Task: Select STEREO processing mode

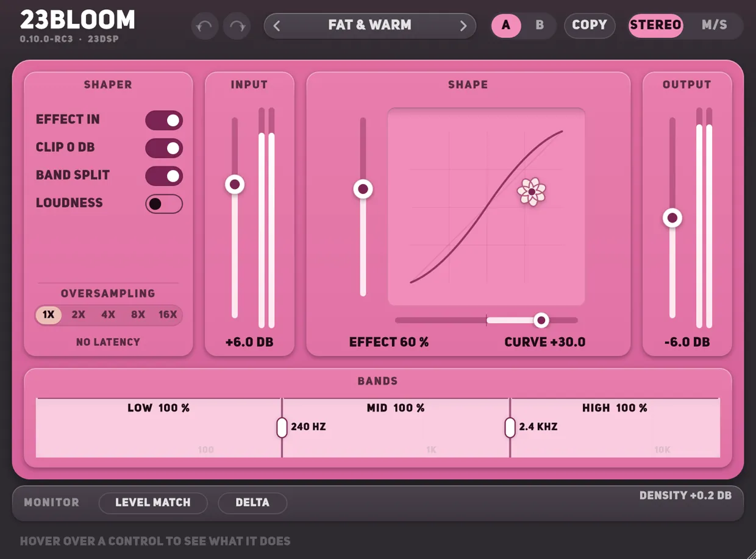Action: coord(655,26)
